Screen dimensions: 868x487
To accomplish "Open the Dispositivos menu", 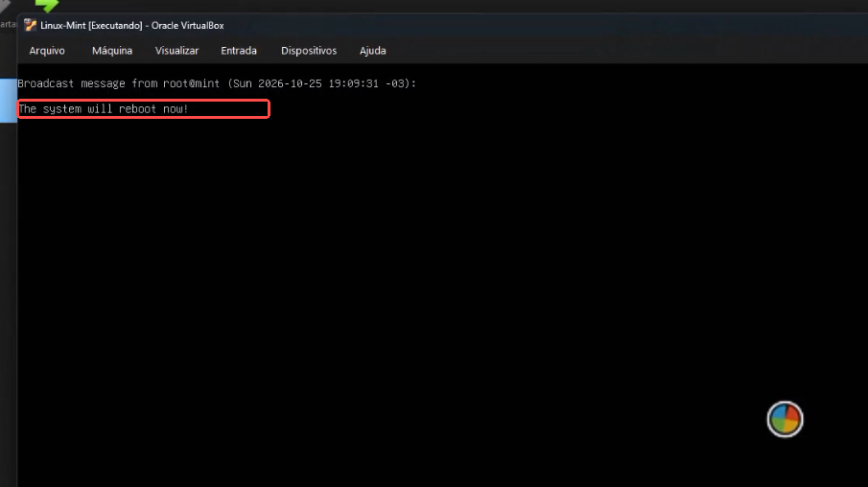I will coord(308,51).
